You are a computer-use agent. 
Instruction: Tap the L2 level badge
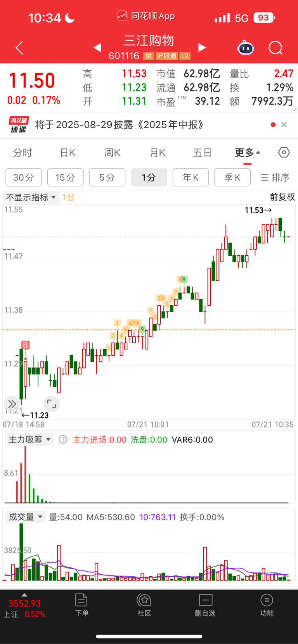(185, 56)
